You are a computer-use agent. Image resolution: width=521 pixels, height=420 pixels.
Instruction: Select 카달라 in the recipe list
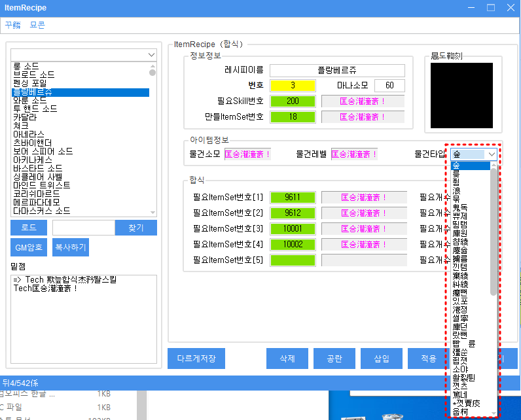25,117
